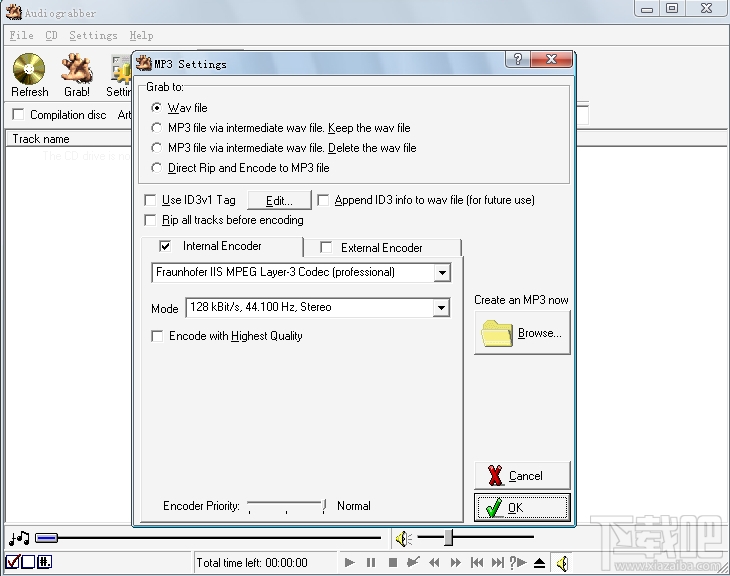Viewport: 730px width, 576px height.
Task: Click the number-sign track selection icon
Action: click(44, 562)
